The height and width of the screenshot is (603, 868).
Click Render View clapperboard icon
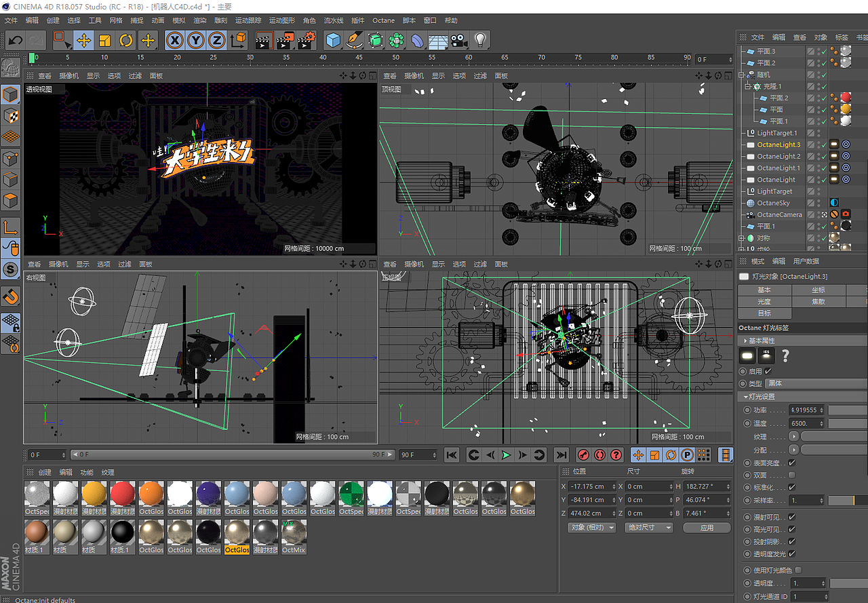point(264,41)
